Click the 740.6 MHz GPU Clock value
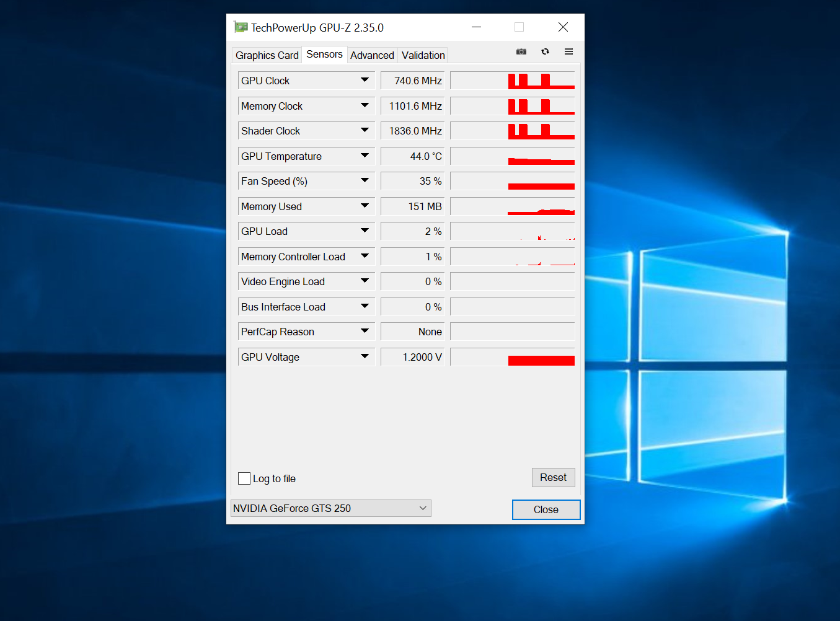The height and width of the screenshot is (621, 840). coord(413,81)
